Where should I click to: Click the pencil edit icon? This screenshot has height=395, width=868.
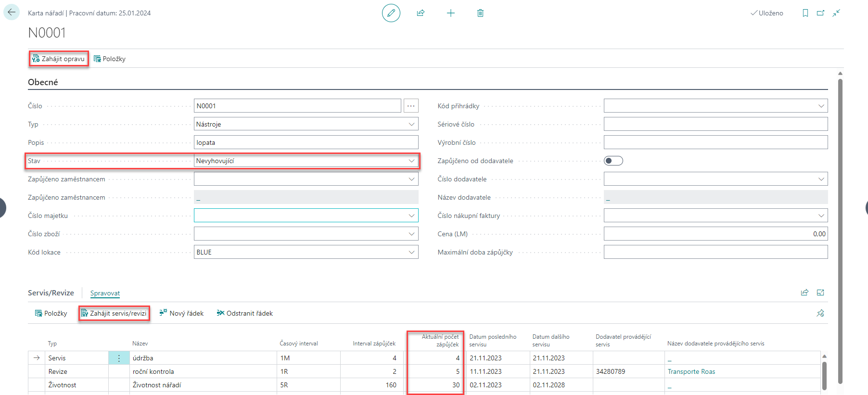pos(391,13)
